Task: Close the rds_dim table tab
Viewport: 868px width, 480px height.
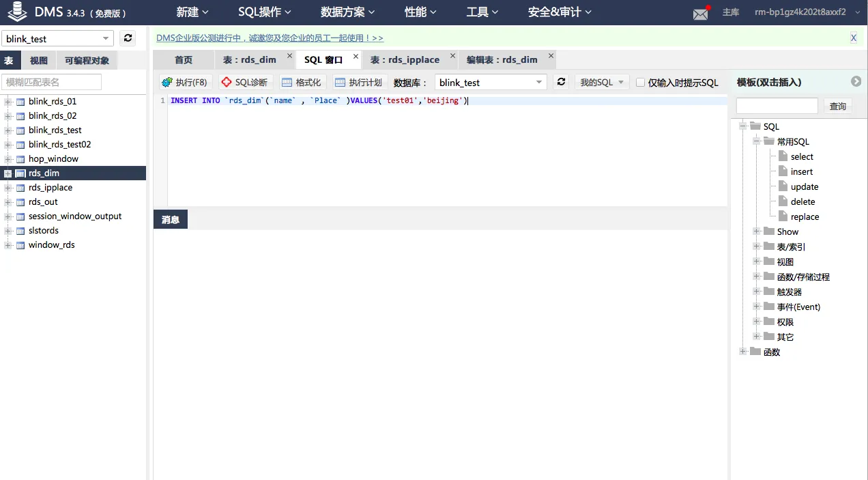Action: [x=289, y=56]
